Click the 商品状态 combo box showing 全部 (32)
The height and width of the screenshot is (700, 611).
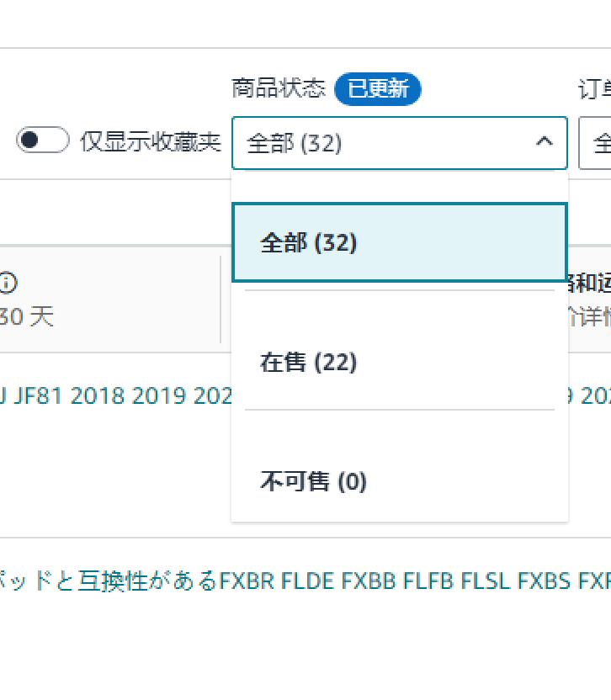387,143
